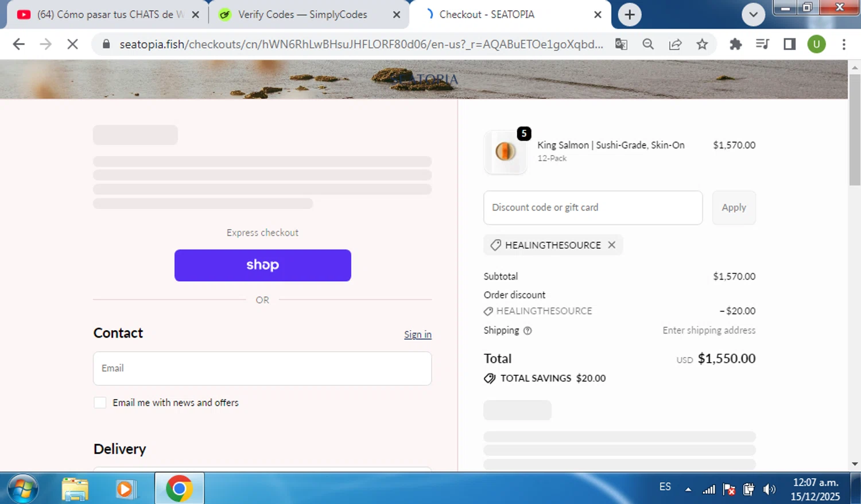Click the SEATOPIA header logo
861x504 pixels.
coord(425,79)
